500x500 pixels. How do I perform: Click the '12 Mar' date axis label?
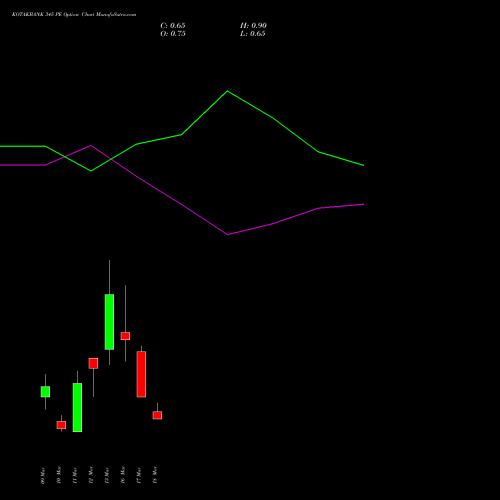tap(91, 475)
